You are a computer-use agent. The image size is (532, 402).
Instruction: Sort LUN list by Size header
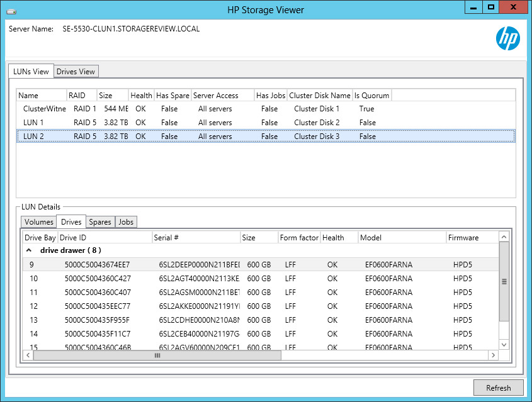pos(113,96)
